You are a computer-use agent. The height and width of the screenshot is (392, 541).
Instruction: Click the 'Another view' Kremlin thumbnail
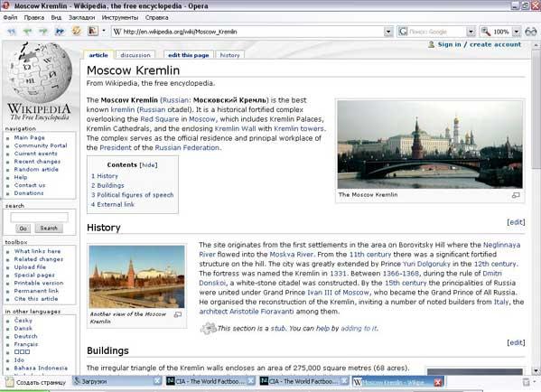[136, 276]
